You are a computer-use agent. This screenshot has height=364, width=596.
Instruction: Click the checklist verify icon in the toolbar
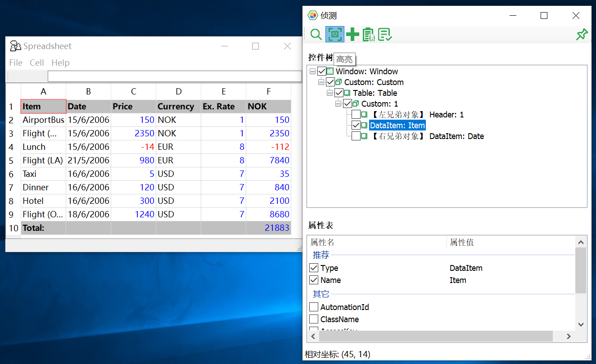coord(385,35)
